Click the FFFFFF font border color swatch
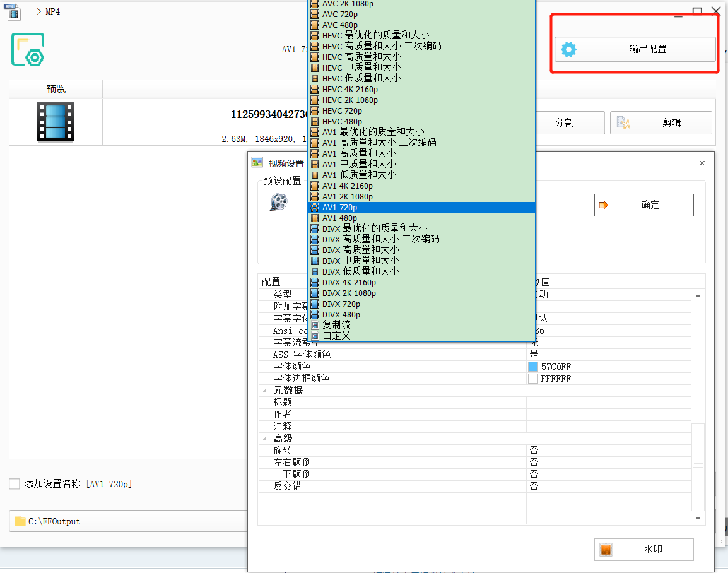This screenshot has width=728, height=573. pos(533,379)
